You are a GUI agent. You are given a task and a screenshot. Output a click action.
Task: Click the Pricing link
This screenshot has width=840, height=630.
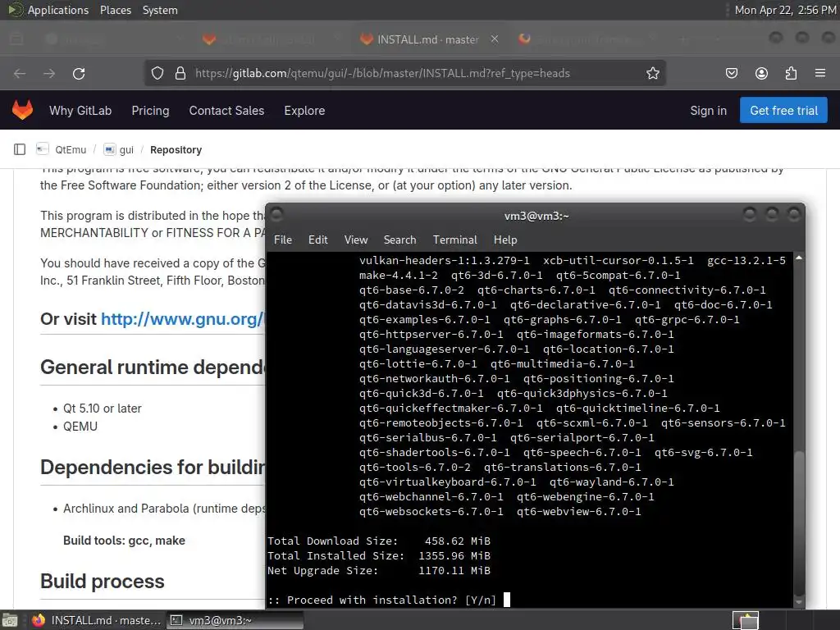pyautogui.click(x=151, y=111)
